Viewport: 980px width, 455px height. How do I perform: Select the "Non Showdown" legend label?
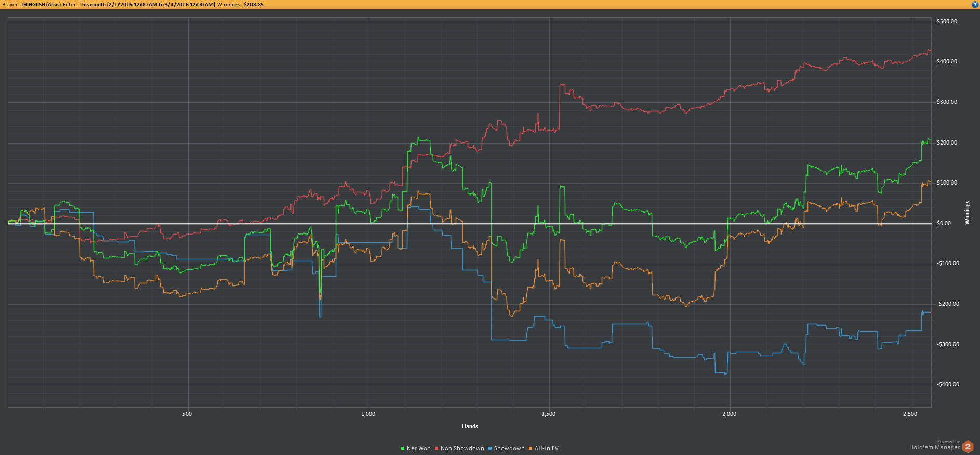462,448
